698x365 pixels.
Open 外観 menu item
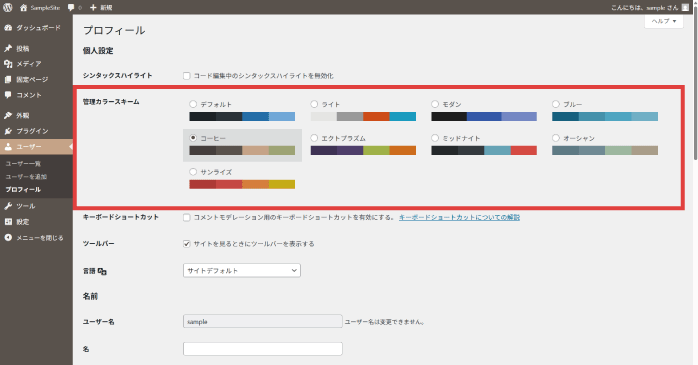click(x=37, y=115)
